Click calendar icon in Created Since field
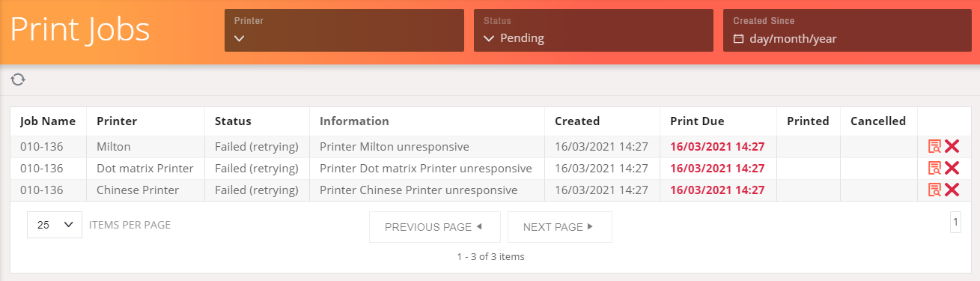The width and height of the screenshot is (980, 281). click(738, 39)
